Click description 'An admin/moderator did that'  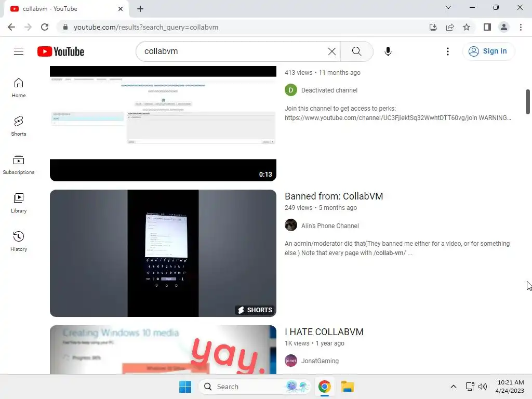(397, 248)
